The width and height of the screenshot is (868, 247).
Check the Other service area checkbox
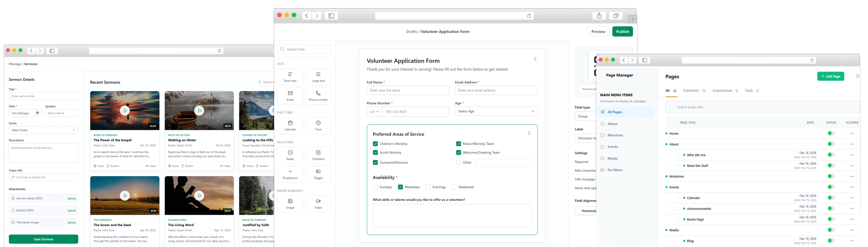click(458, 162)
